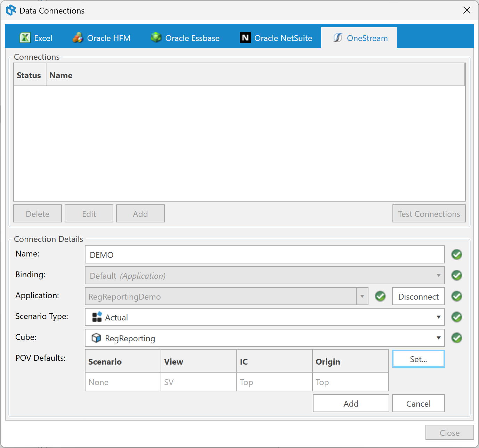This screenshot has height=448, width=479.
Task: Click the Edit connection button
Action: pyautogui.click(x=89, y=213)
